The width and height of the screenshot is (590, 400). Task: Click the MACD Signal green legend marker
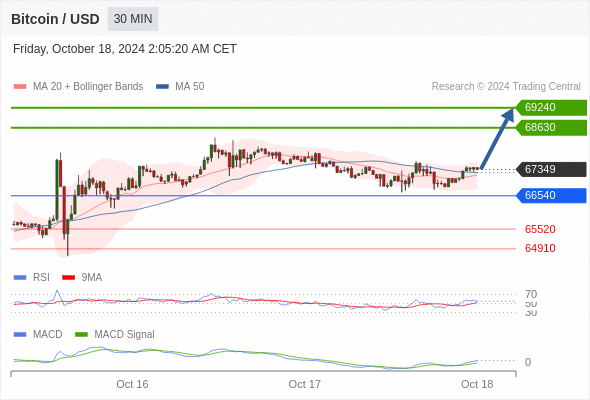(x=81, y=335)
